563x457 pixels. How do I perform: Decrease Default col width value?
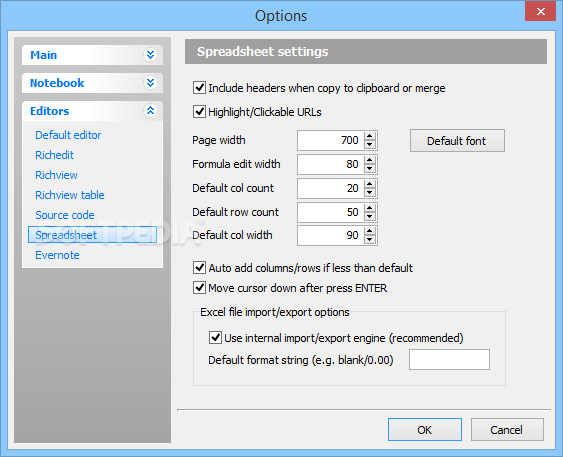click(x=370, y=239)
